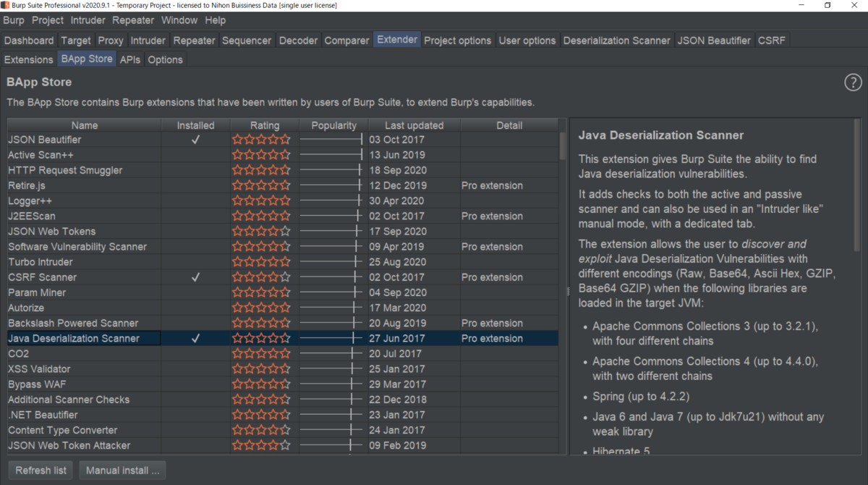Click the splitter handle between list and description
This screenshot has height=485, width=868.
coord(568,291)
